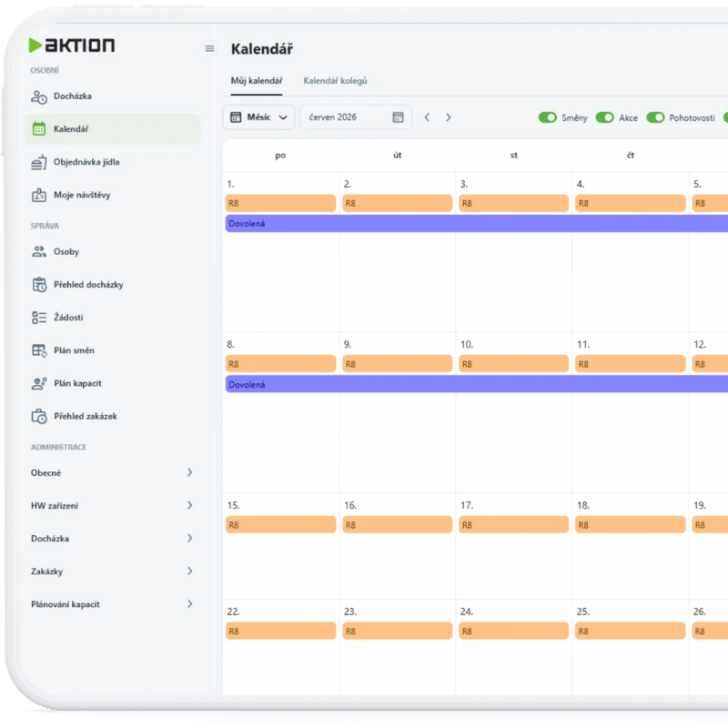This screenshot has width=728, height=728.
Task: Click the Aktion logo
Action: (72, 45)
